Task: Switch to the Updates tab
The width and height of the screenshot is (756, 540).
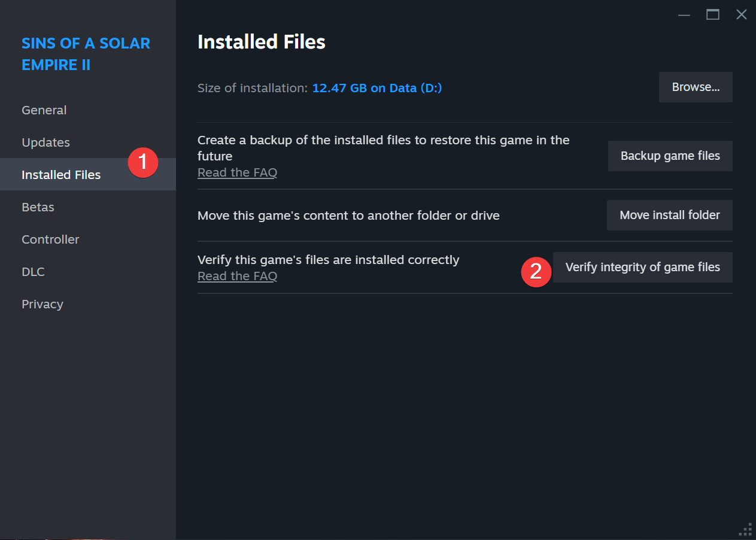Action: click(x=46, y=142)
